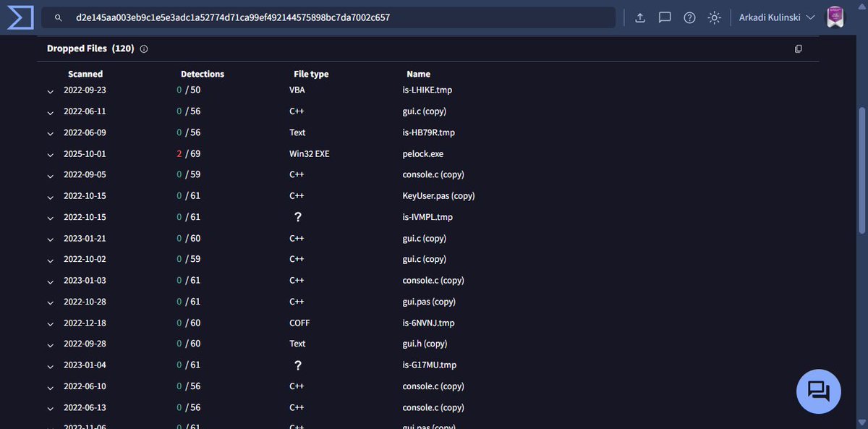Click the search magnifier icon in hash bar

[57, 17]
